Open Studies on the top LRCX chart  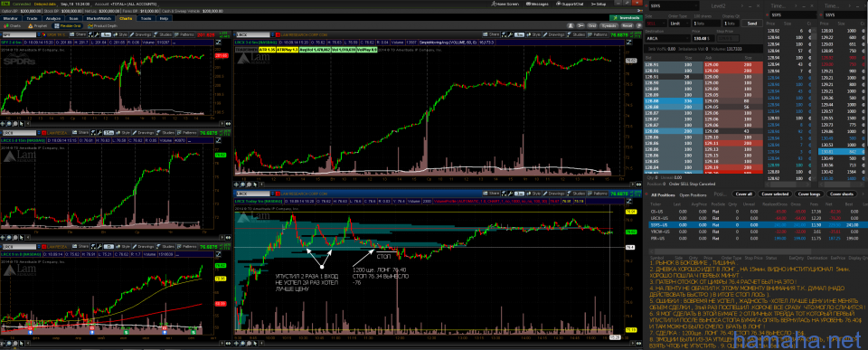pyautogui.click(x=576, y=34)
